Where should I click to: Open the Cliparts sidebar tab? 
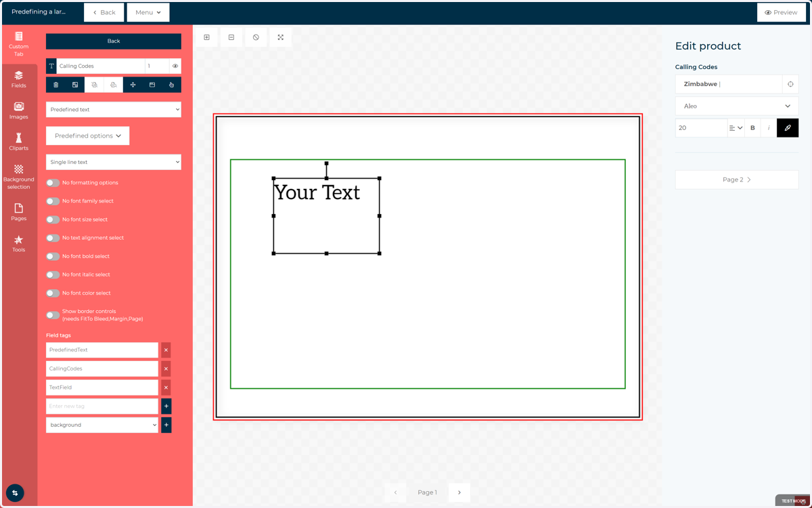pos(19,142)
